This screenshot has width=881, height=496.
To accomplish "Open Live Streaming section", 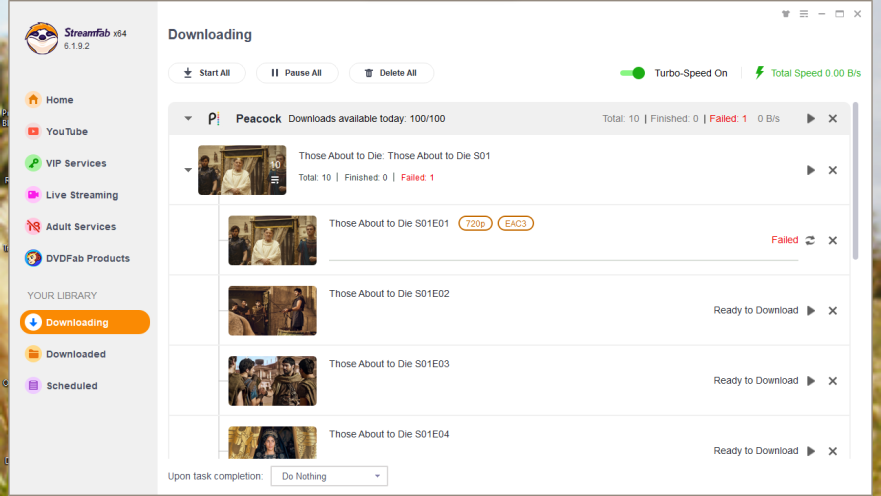I will pos(72,195).
